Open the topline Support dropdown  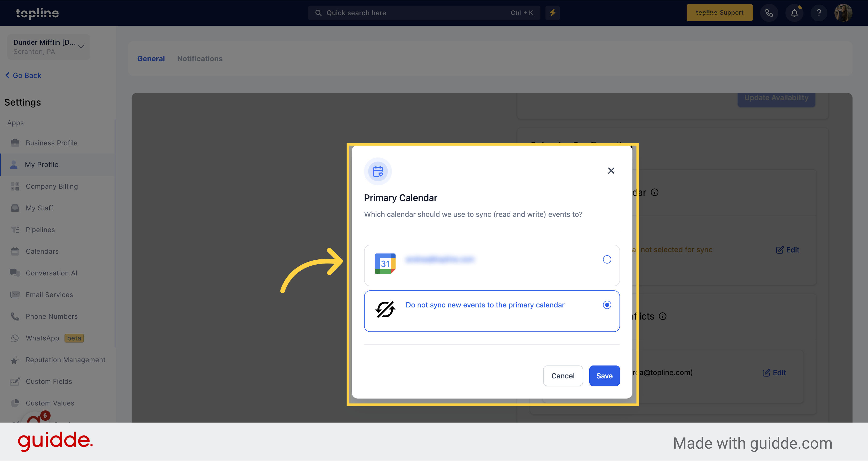(719, 12)
